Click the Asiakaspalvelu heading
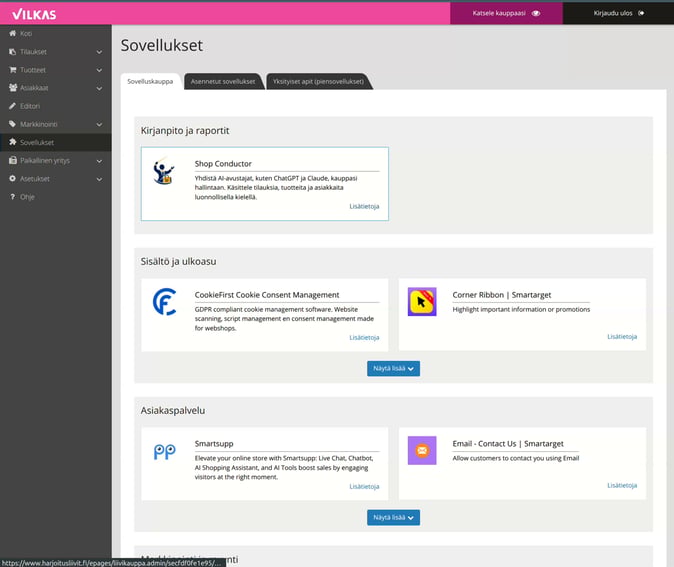The width and height of the screenshot is (674, 567). tap(173, 411)
